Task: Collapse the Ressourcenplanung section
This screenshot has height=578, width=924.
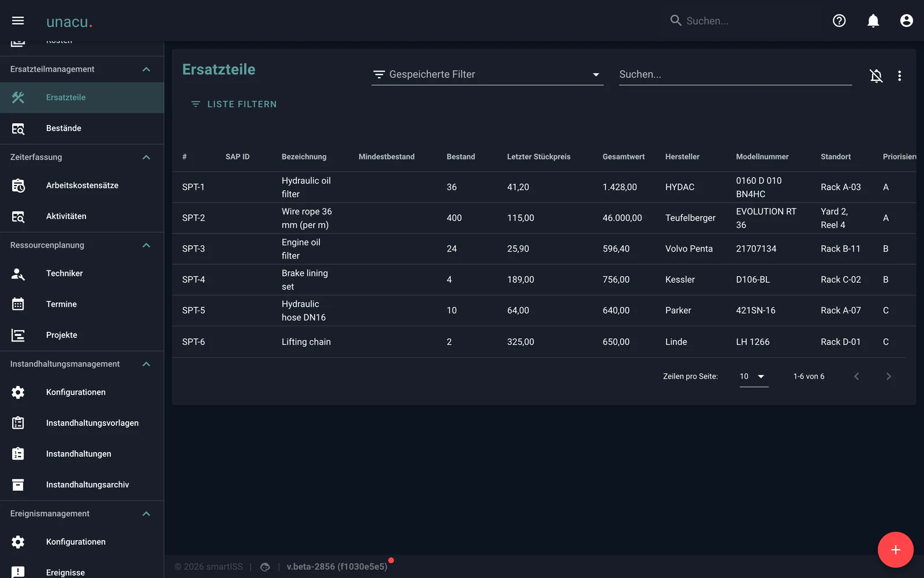Action: click(x=146, y=245)
